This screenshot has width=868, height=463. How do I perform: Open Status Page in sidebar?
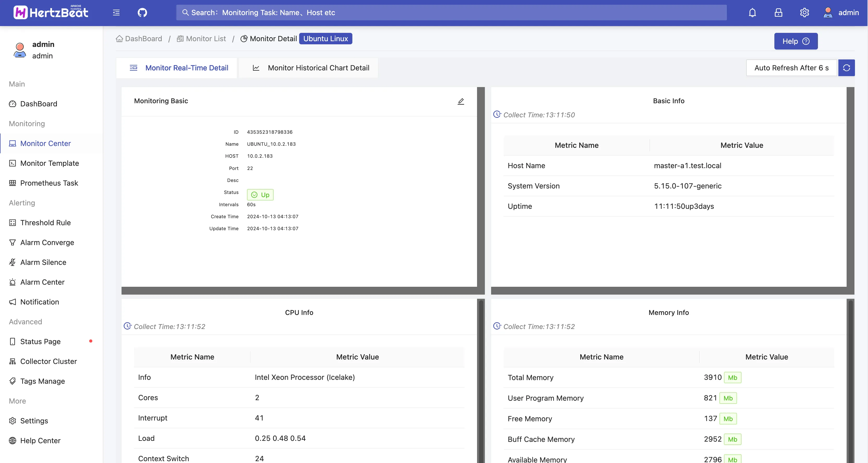point(40,342)
